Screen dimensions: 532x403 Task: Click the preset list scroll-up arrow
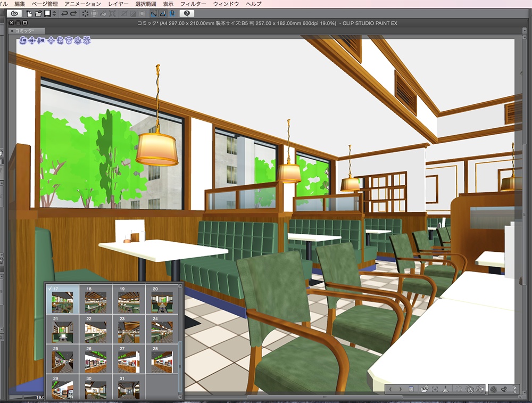[180, 287]
